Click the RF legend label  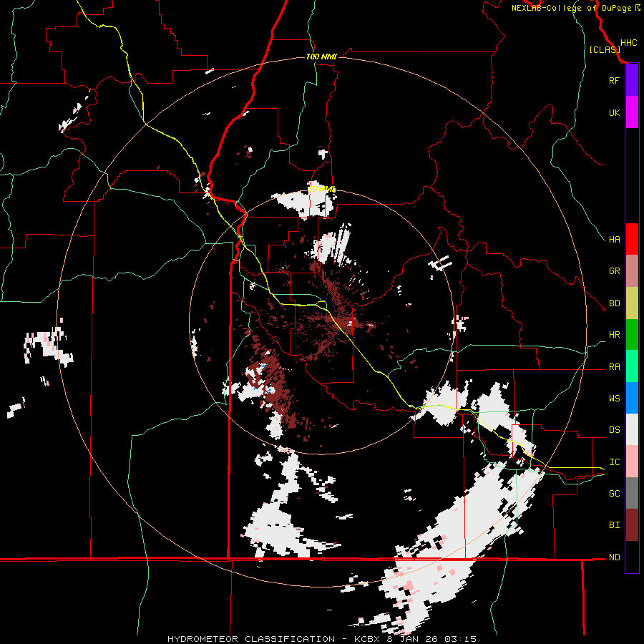pos(614,80)
